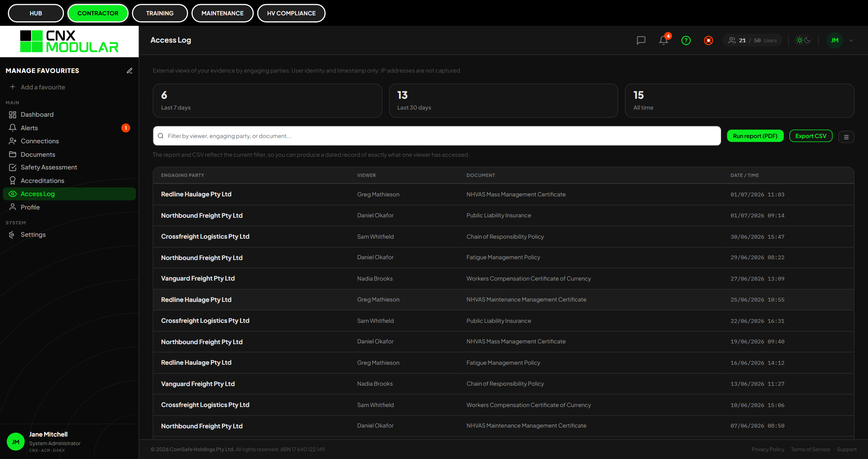This screenshot has width=868, height=459.
Task: Select row dated 22/06/2026 16:31
Action: (x=503, y=321)
